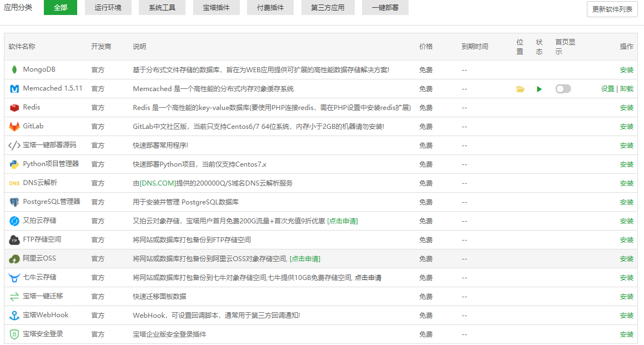Click the DNS云解析 icon

coord(14,183)
